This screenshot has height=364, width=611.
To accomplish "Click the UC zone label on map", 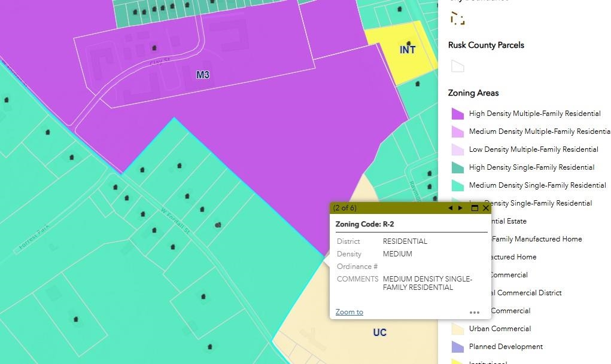I will coord(379,332).
